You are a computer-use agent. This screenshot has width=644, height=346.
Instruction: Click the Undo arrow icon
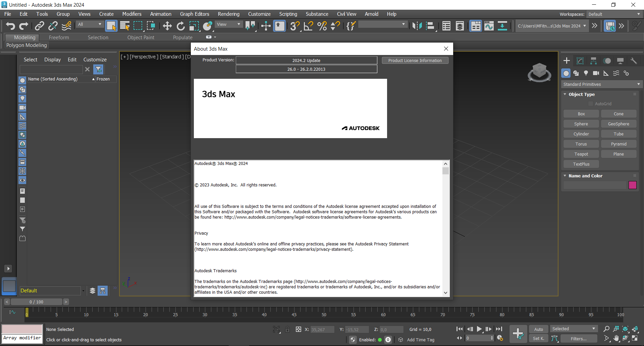pos(10,26)
